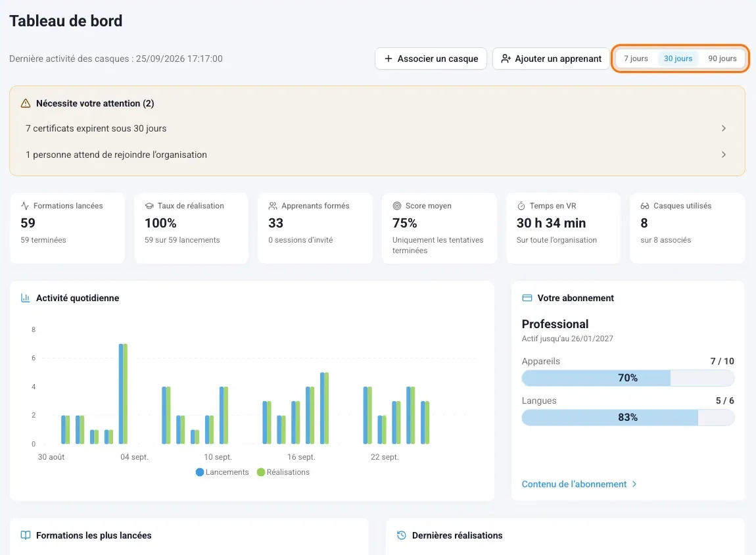This screenshot has height=555, width=756.
Task: Select the 7 jours period tab
Action: click(x=636, y=59)
